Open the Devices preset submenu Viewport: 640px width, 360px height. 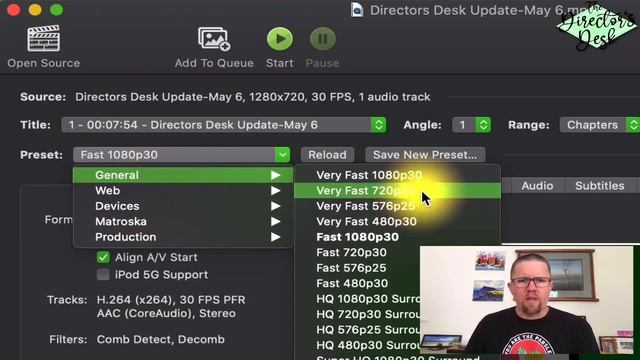[183, 206]
